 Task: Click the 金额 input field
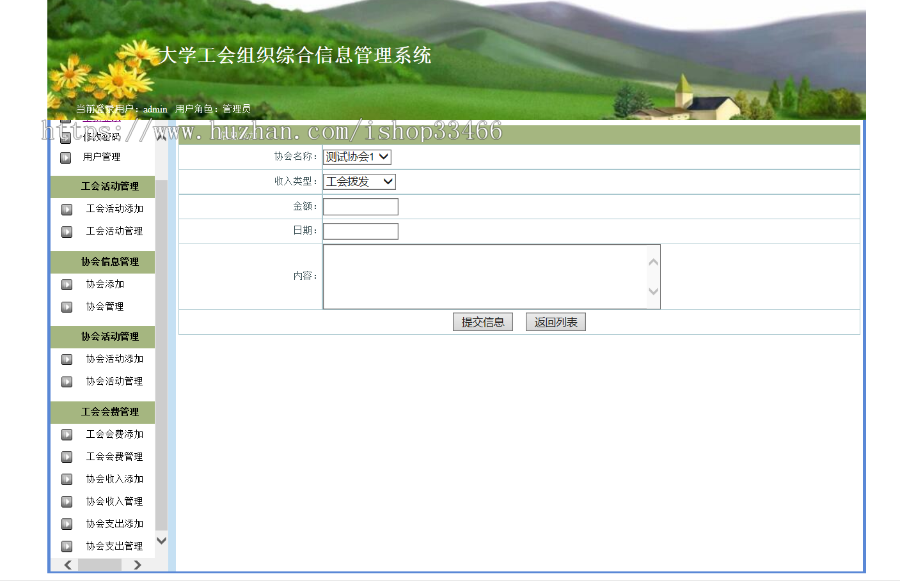pyautogui.click(x=360, y=206)
